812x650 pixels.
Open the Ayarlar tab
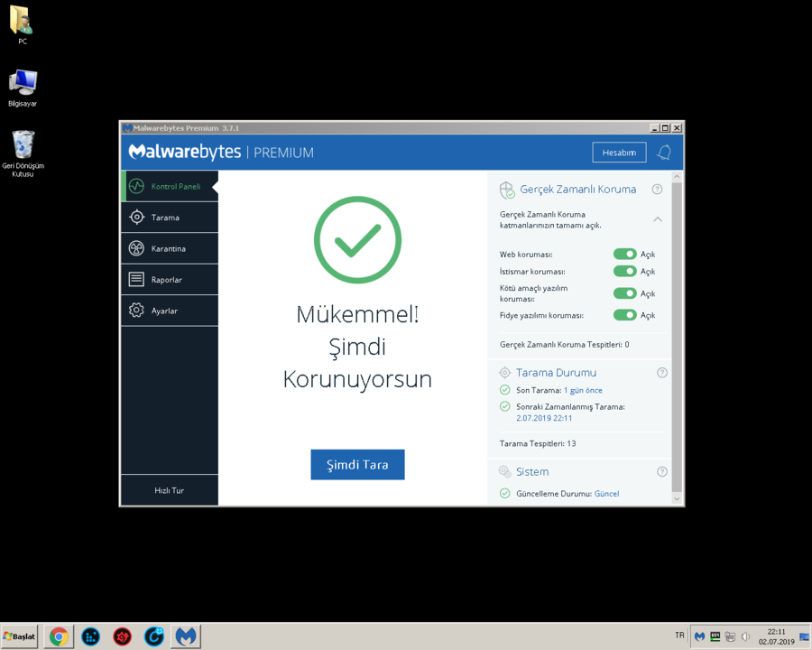click(170, 311)
